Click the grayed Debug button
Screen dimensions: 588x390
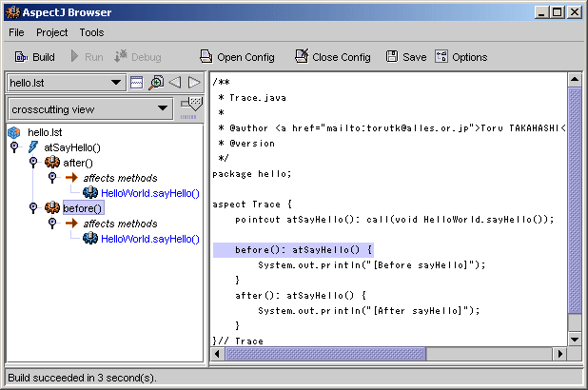(138, 57)
